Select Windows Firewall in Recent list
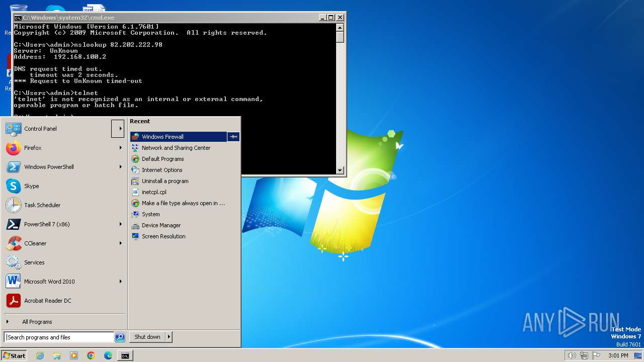Viewport: 644px width, 362px height. [x=179, y=137]
